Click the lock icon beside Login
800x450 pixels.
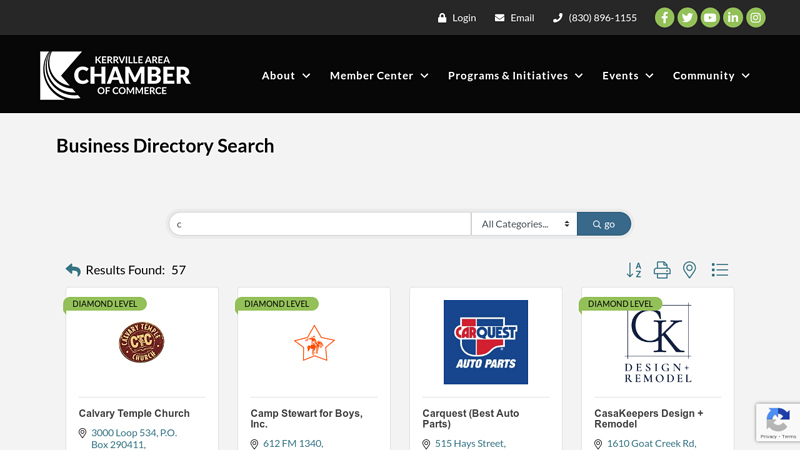click(x=442, y=18)
